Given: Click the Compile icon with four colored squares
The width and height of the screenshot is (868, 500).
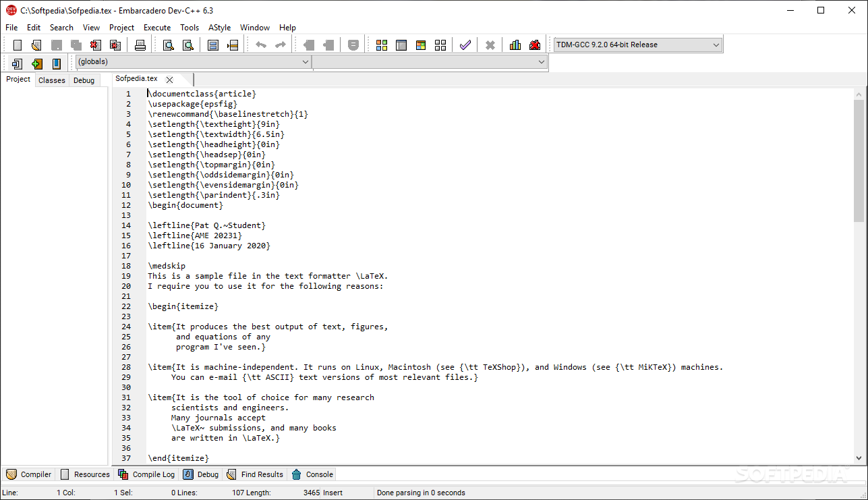Looking at the screenshot, I should 382,45.
